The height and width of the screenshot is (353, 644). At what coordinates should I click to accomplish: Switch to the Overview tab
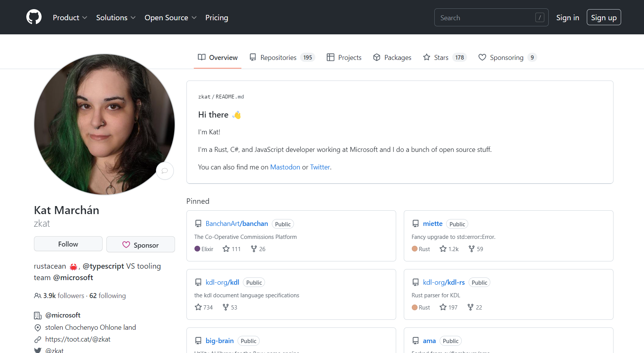tap(218, 57)
